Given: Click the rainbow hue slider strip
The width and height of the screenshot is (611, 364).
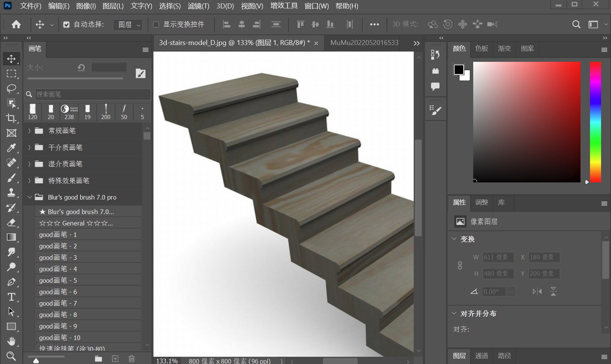Looking at the screenshot, I should point(595,122).
